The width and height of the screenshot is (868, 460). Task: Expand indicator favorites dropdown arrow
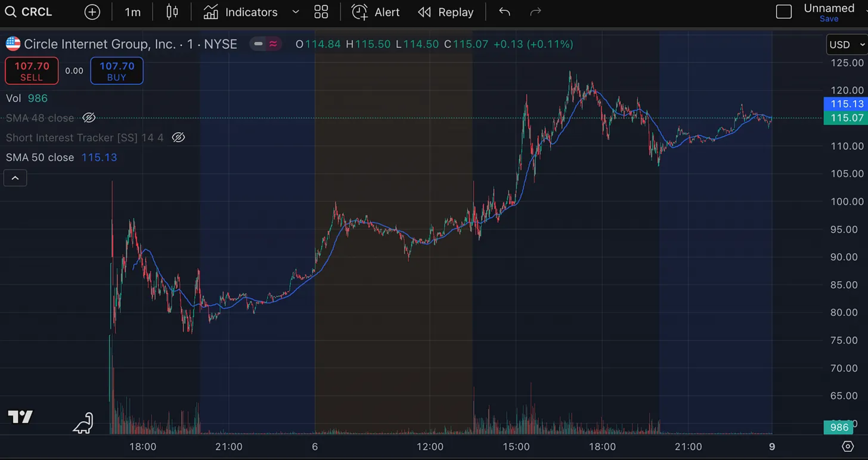pos(296,12)
